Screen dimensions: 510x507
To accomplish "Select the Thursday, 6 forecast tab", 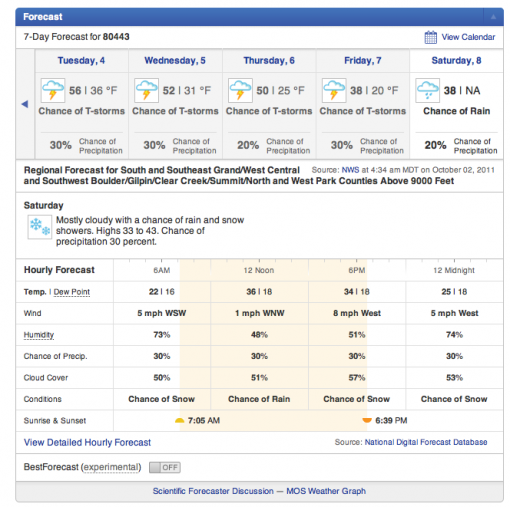I will coord(269,60).
